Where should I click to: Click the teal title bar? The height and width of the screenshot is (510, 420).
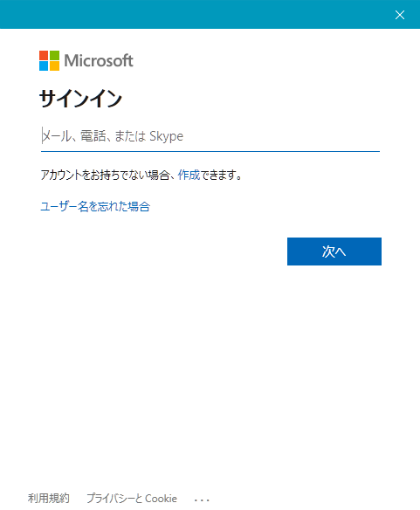point(196,14)
